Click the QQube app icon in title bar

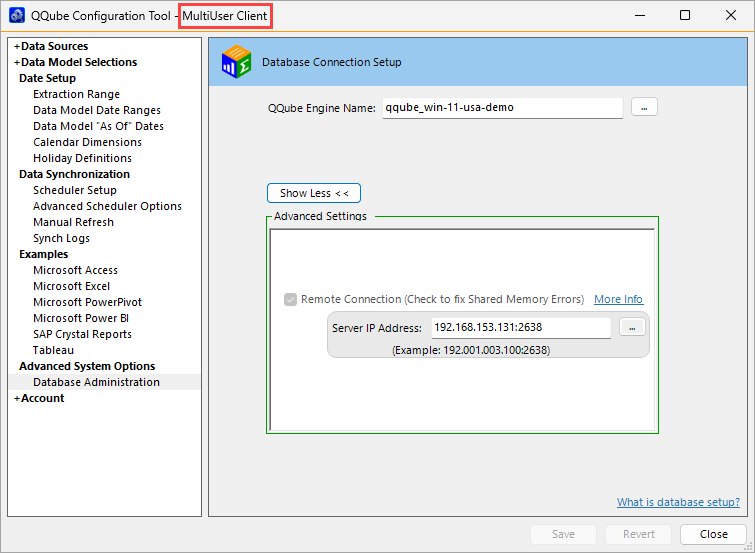[x=17, y=15]
